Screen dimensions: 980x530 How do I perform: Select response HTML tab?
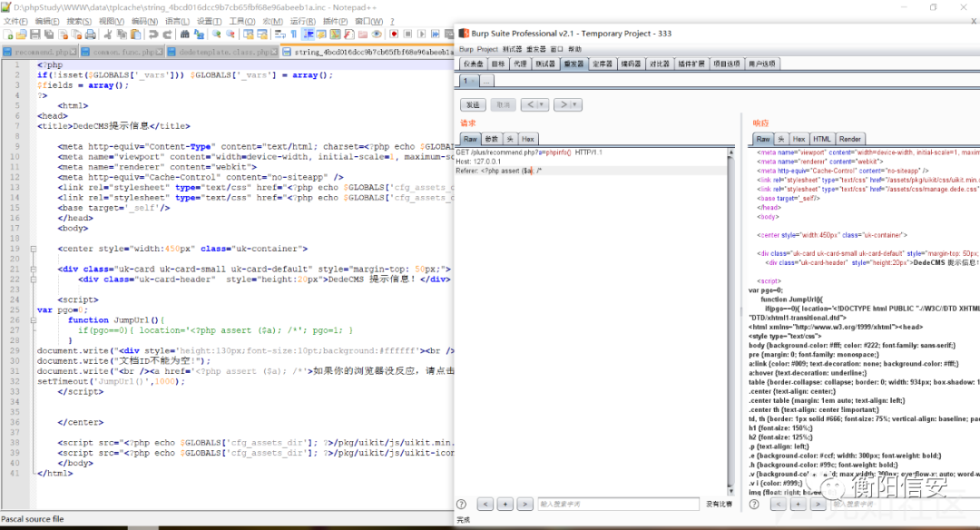coord(821,139)
